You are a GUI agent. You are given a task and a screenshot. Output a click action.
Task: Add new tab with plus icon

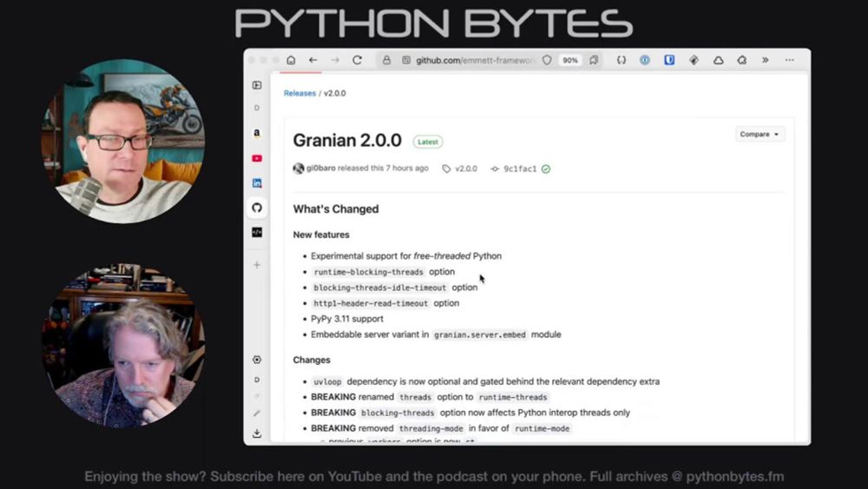257,265
